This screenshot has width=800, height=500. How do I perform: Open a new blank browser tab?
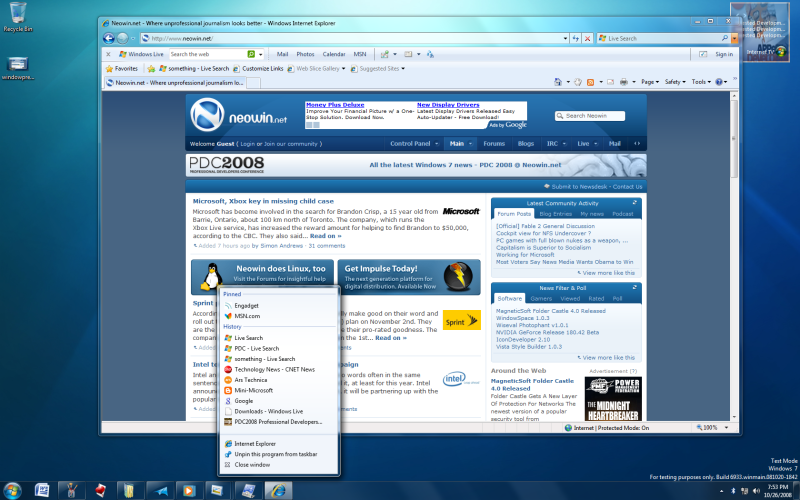(254, 82)
